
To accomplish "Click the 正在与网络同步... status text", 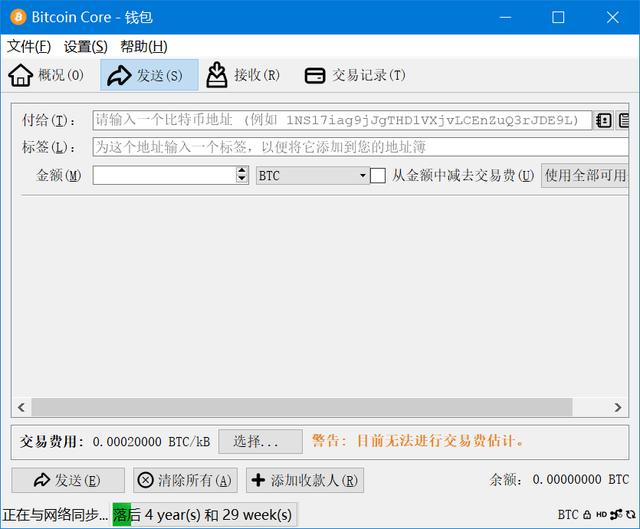I will [x=55, y=515].
